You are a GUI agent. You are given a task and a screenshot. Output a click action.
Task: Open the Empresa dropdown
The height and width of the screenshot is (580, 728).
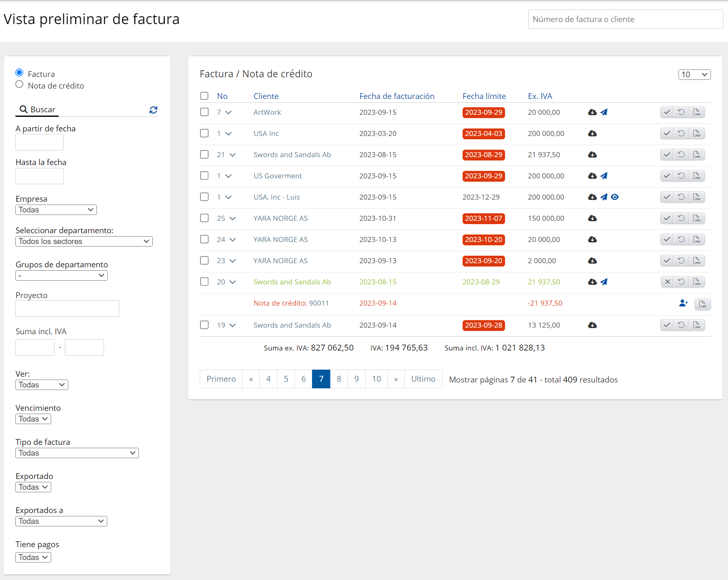(x=56, y=210)
